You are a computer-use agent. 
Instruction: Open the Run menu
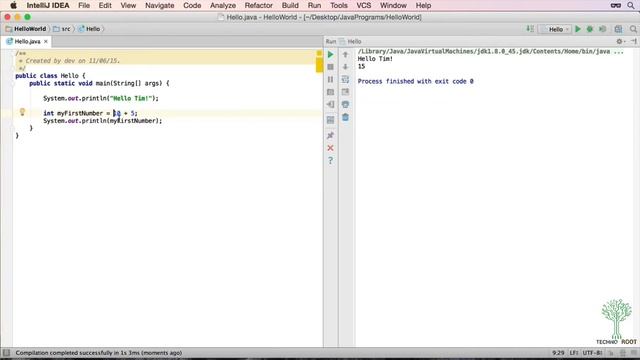coord(314,5)
